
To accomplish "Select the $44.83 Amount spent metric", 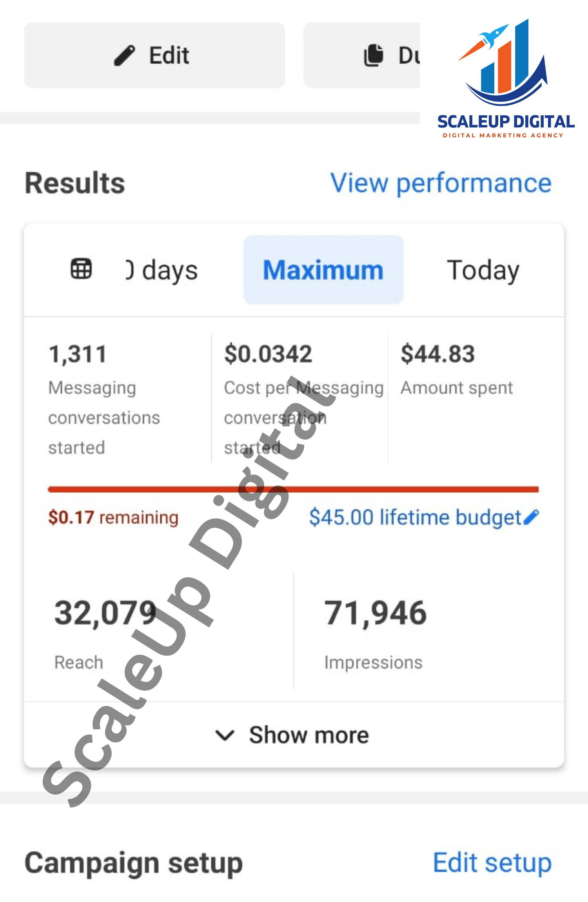I will 437,354.
